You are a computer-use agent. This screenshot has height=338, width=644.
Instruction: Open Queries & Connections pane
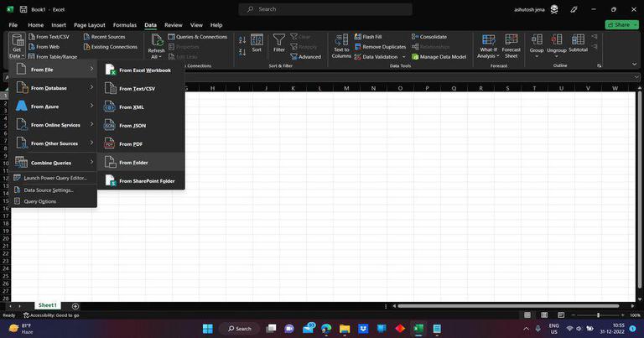[x=198, y=37]
